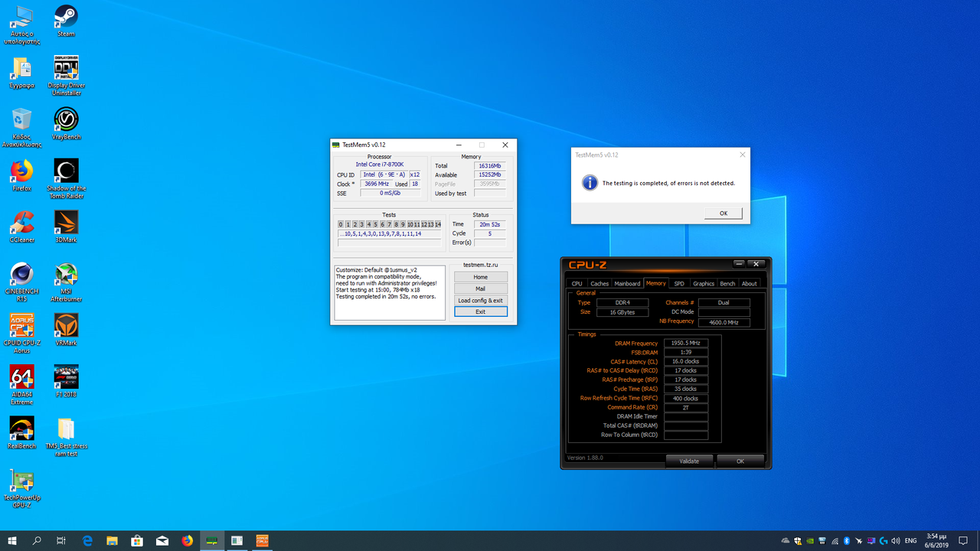980x551 pixels.
Task: Open the Steam desktop icon
Action: tap(66, 17)
